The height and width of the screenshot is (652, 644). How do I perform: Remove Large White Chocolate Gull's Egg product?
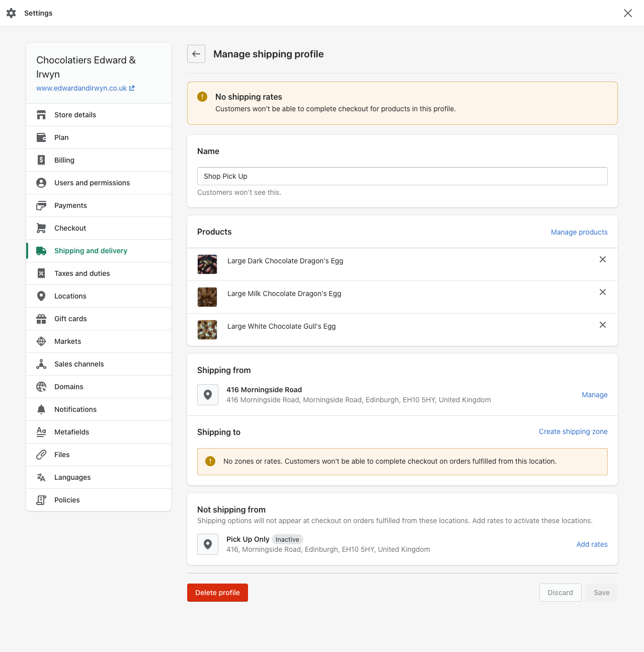point(602,325)
